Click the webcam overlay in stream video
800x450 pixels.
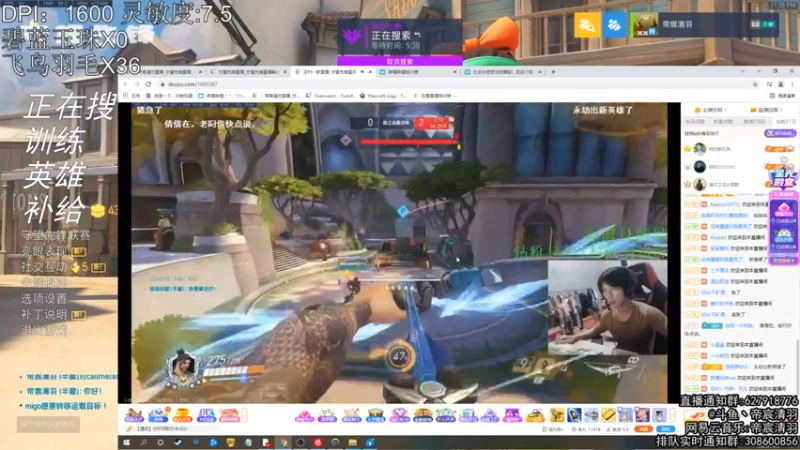pyautogui.click(x=607, y=307)
